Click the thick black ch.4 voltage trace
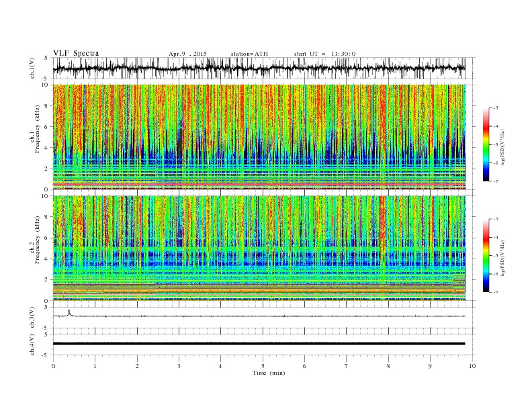 [x=259, y=344]
